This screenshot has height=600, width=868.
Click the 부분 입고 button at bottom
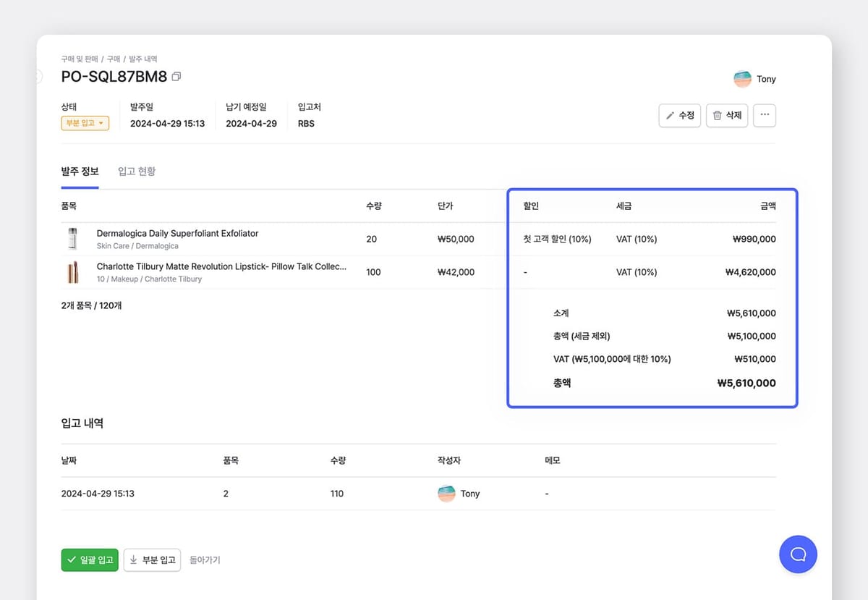pyautogui.click(x=152, y=559)
